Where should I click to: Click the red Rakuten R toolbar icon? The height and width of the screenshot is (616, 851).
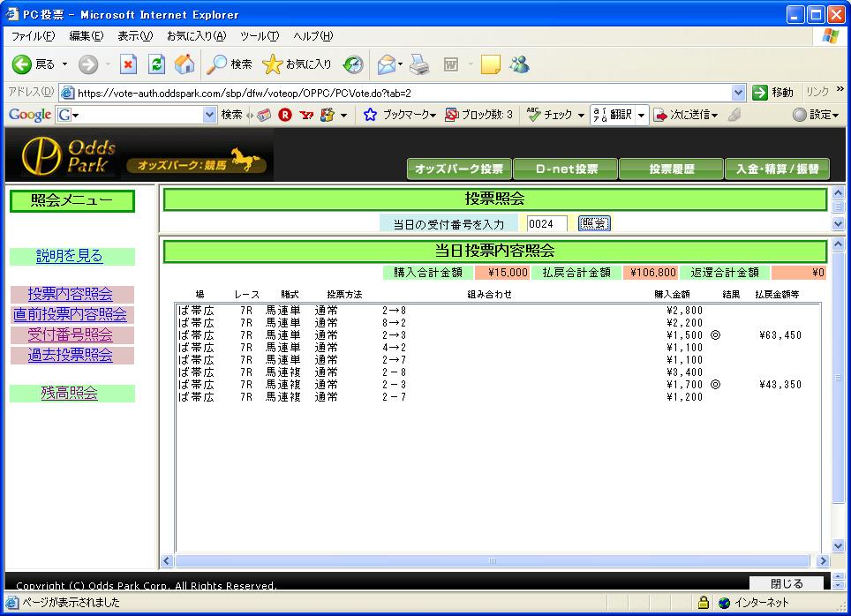(x=285, y=115)
